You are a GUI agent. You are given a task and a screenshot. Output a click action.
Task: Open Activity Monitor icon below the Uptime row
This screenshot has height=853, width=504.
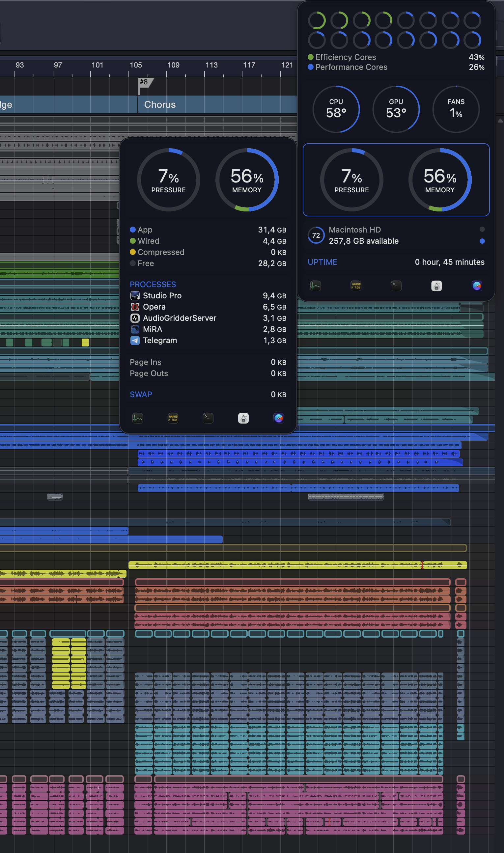[316, 286]
